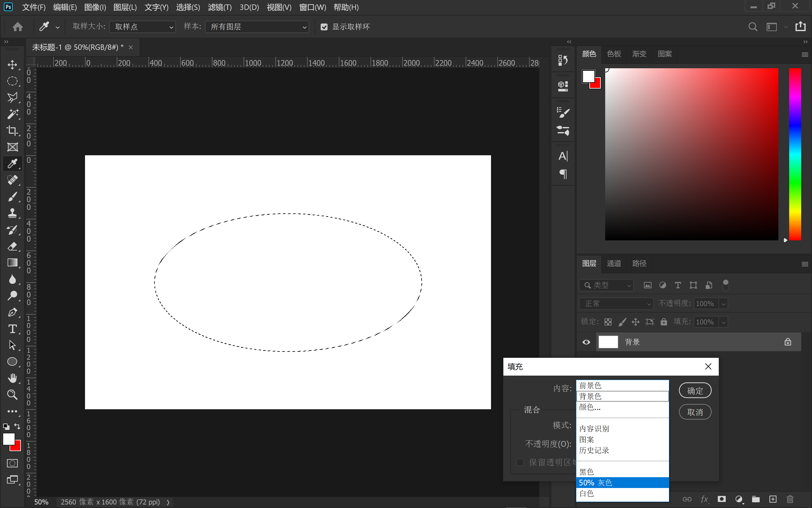Viewport: 812px width, 508px height.
Task: Select the Move tool
Action: tap(12, 64)
